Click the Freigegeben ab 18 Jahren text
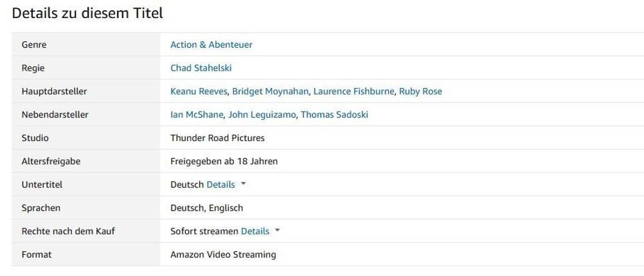 point(224,161)
